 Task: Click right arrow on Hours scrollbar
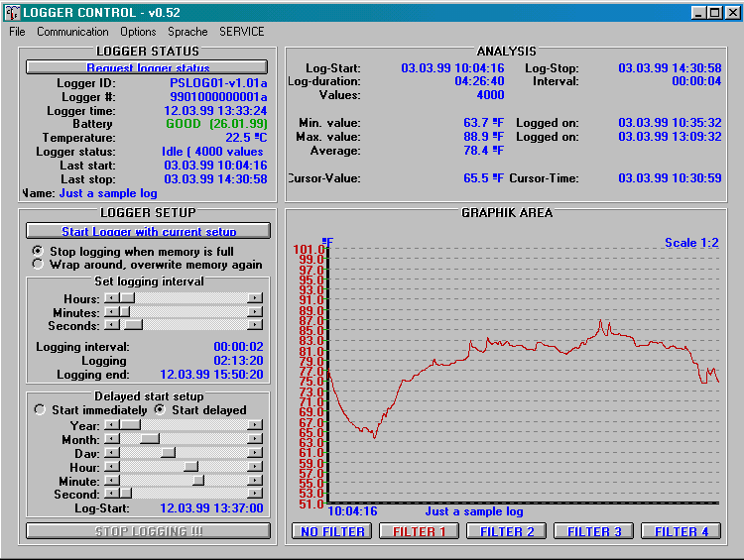point(255,297)
